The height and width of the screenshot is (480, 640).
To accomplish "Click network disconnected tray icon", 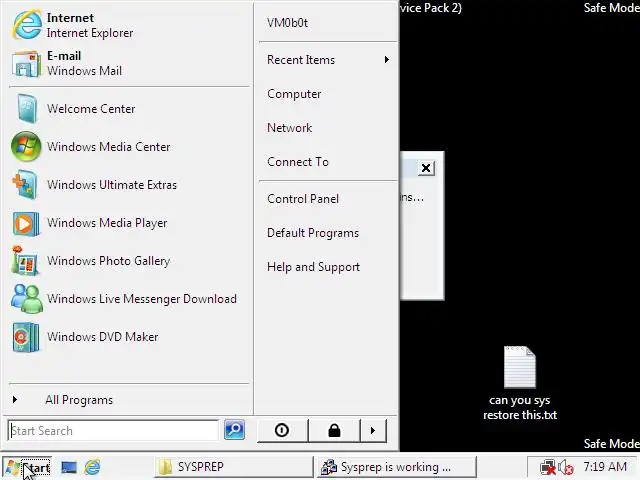I will coord(548,467).
